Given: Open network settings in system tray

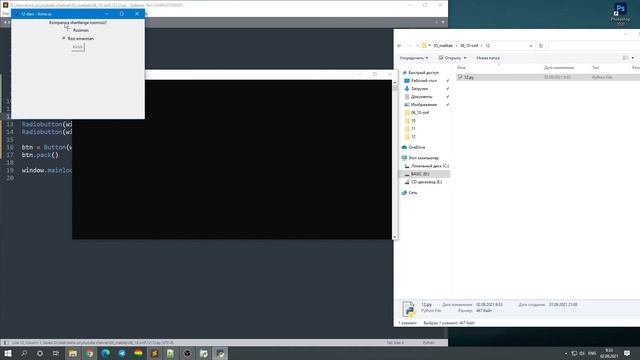Looking at the screenshot, I should click(574, 353).
